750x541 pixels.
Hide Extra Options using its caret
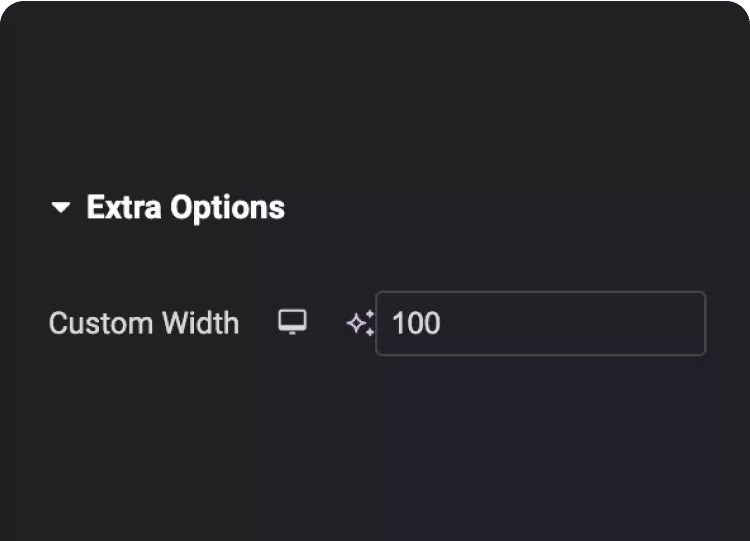click(x=61, y=208)
